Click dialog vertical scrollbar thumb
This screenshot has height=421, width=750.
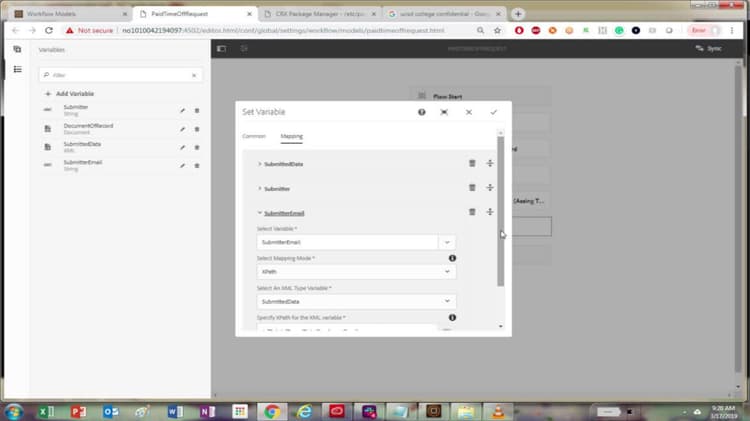click(x=500, y=211)
